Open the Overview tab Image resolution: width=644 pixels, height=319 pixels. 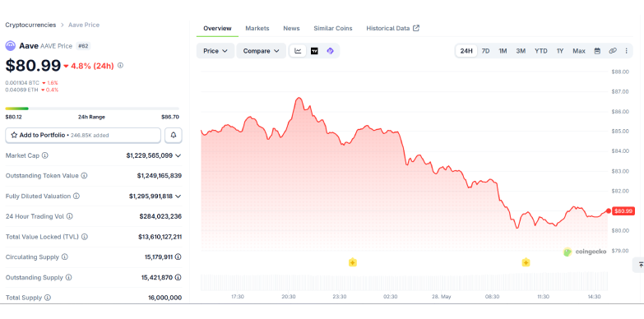click(217, 28)
